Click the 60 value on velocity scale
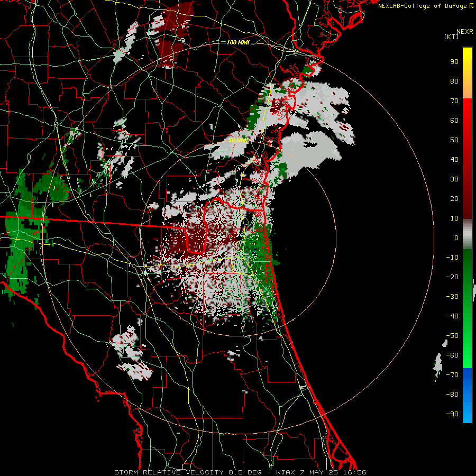 (454, 120)
